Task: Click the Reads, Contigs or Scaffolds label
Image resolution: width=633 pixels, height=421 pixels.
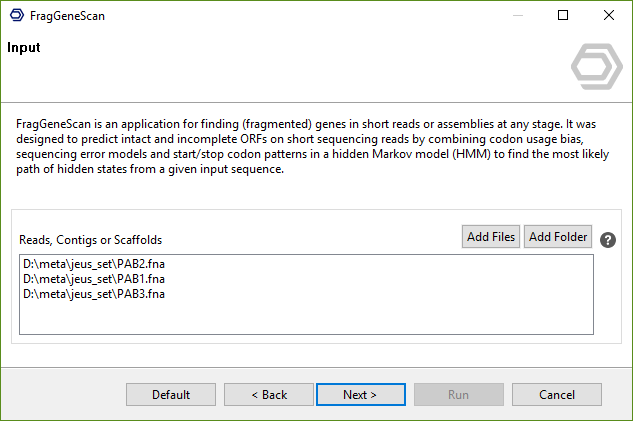Action: tap(91, 240)
